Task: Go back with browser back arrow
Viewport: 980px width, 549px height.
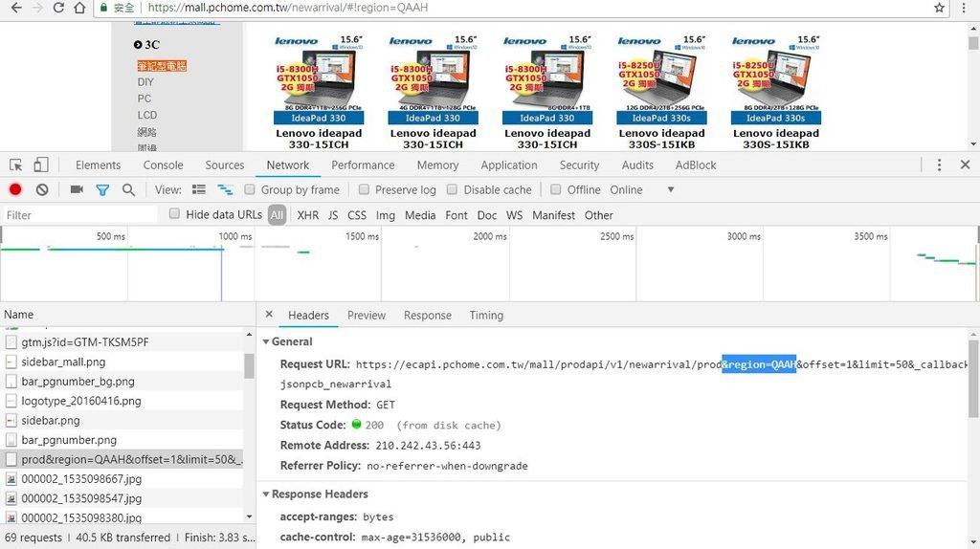Action: click(x=15, y=8)
